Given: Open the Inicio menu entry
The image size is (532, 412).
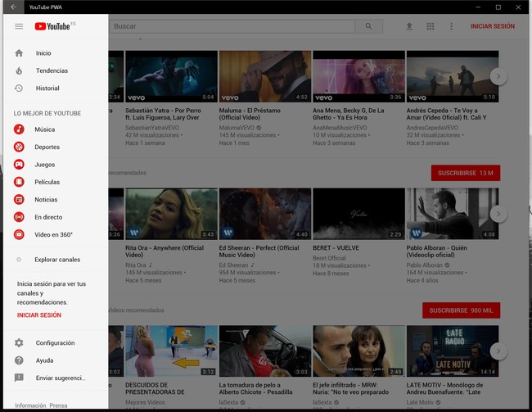Looking at the screenshot, I should point(56,53).
